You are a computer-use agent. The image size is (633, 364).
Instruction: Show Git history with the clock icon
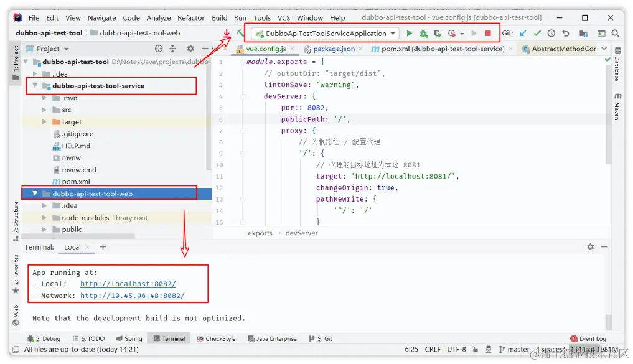(551, 34)
